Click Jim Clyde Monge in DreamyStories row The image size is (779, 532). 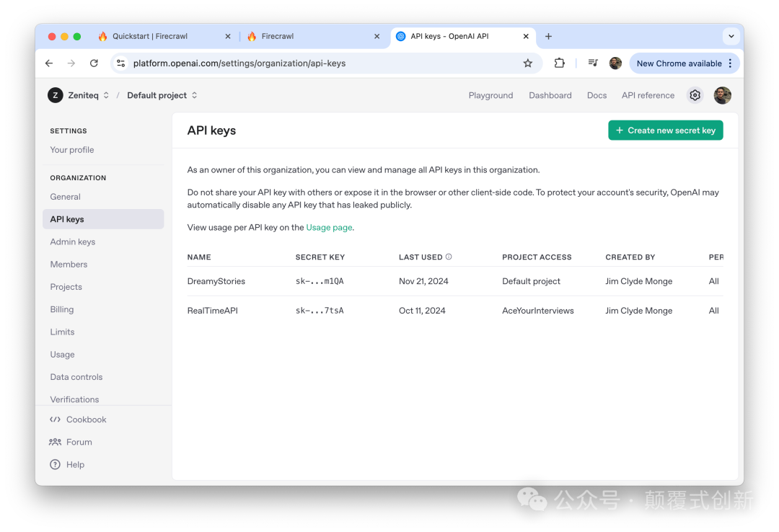[638, 281]
